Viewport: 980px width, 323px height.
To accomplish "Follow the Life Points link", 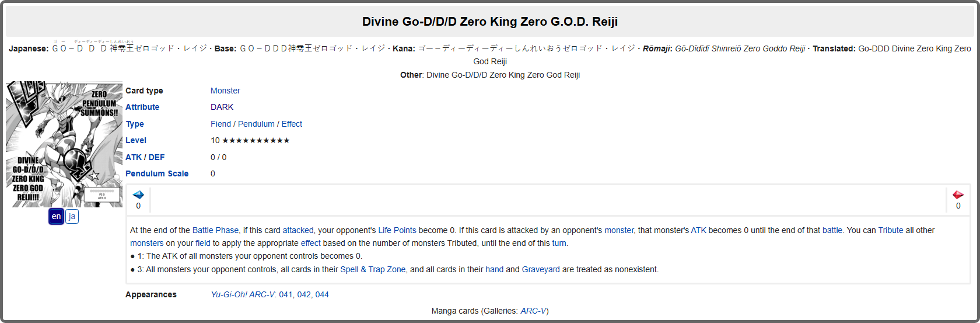I will point(397,230).
